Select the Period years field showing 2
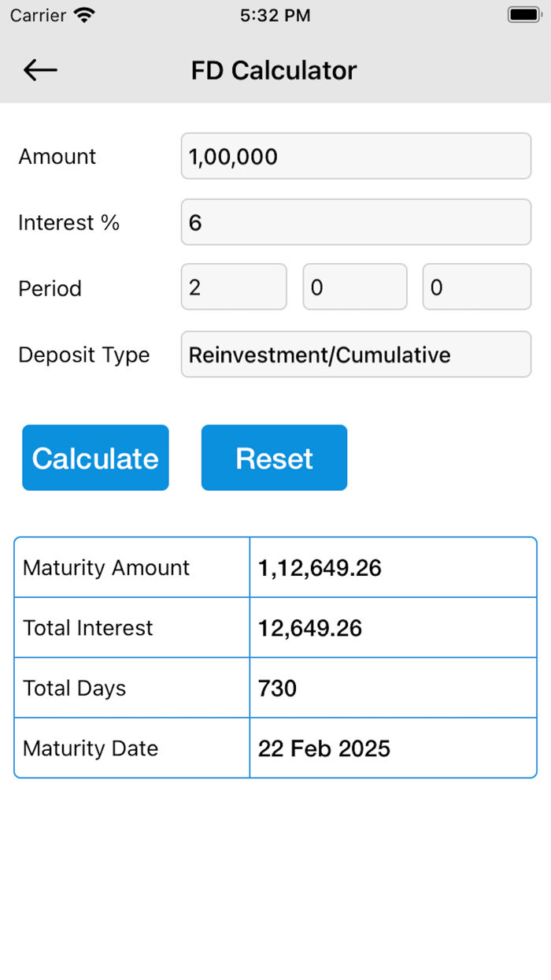 (234, 287)
